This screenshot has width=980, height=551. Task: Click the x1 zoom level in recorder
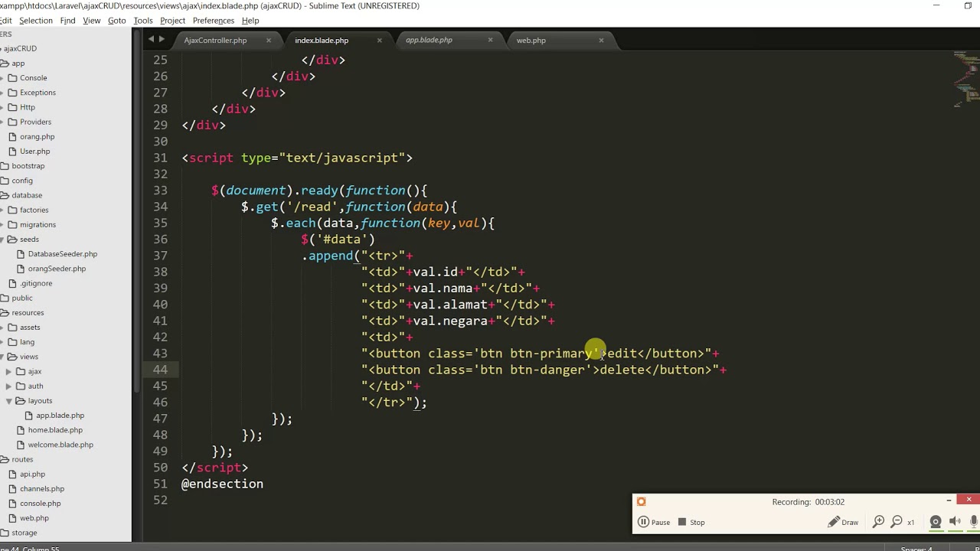(911, 523)
